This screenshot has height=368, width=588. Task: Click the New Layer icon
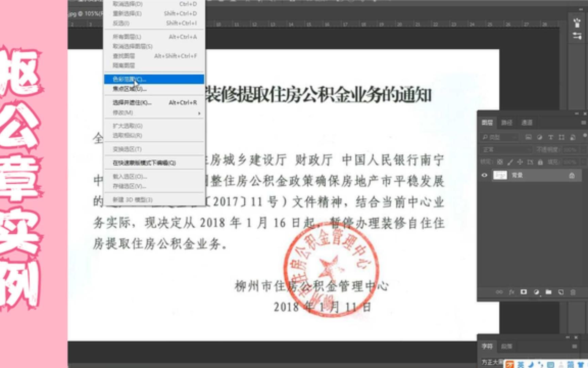(561, 292)
